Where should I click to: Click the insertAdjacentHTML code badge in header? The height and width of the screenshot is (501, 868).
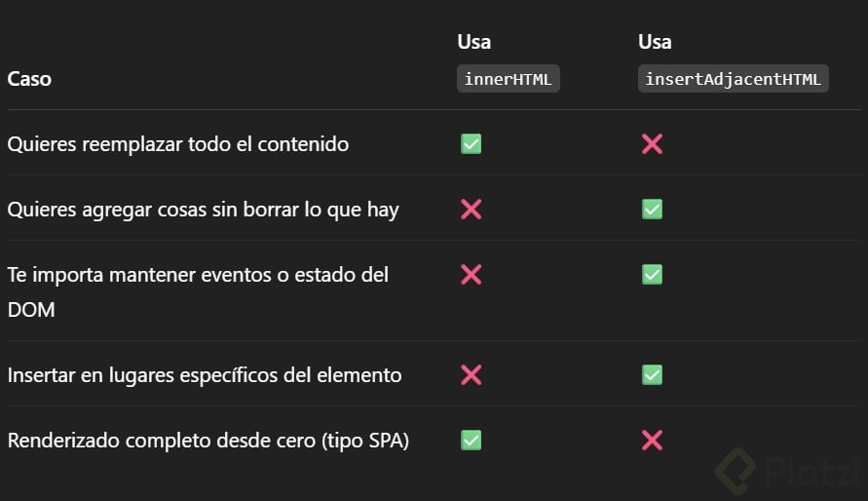click(x=733, y=79)
